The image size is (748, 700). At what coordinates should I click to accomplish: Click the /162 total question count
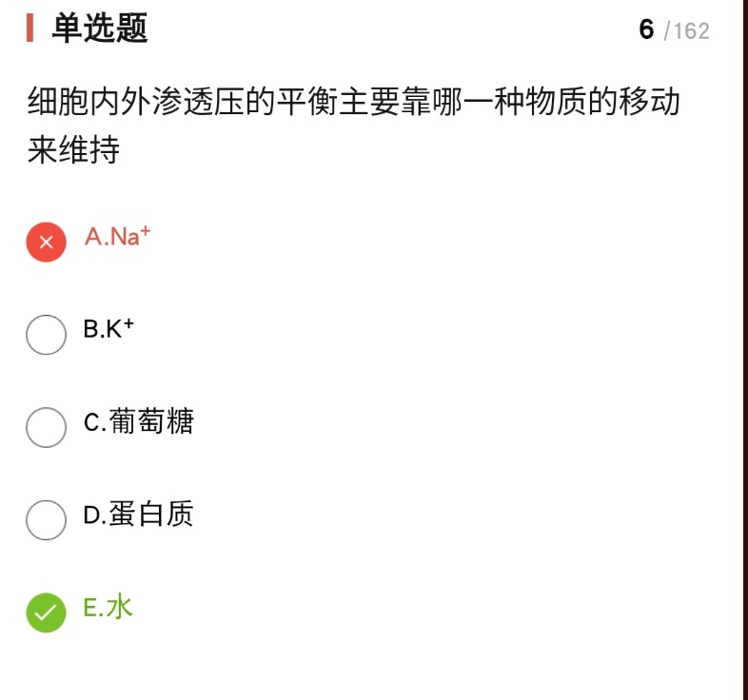[686, 31]
